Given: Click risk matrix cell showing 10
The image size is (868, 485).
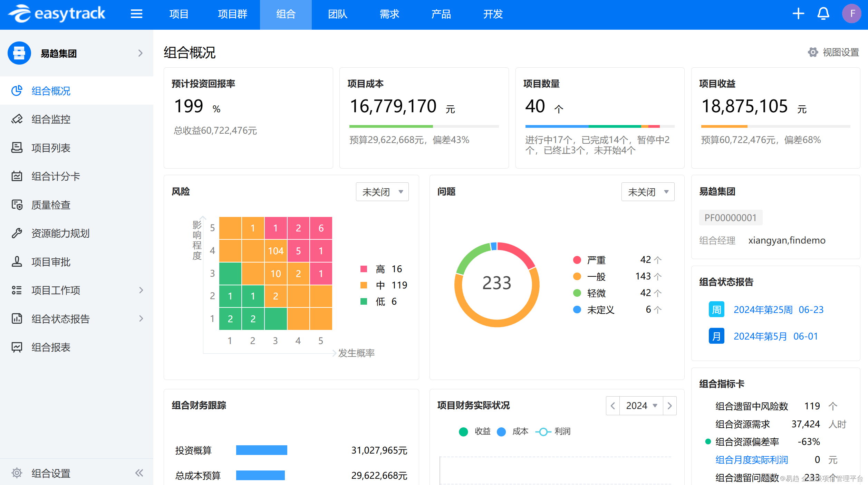Looking at the screenshot, I should (x=276, y=274).
